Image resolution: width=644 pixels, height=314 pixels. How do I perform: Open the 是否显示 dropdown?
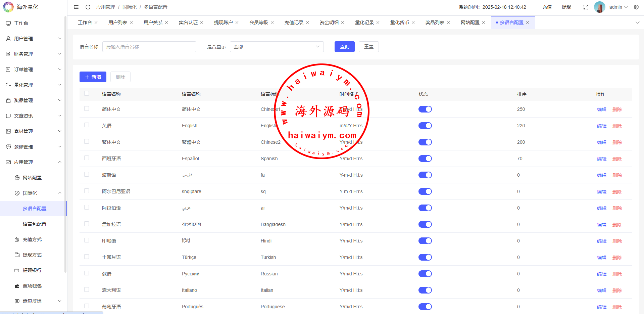click(x=277, y=47)
